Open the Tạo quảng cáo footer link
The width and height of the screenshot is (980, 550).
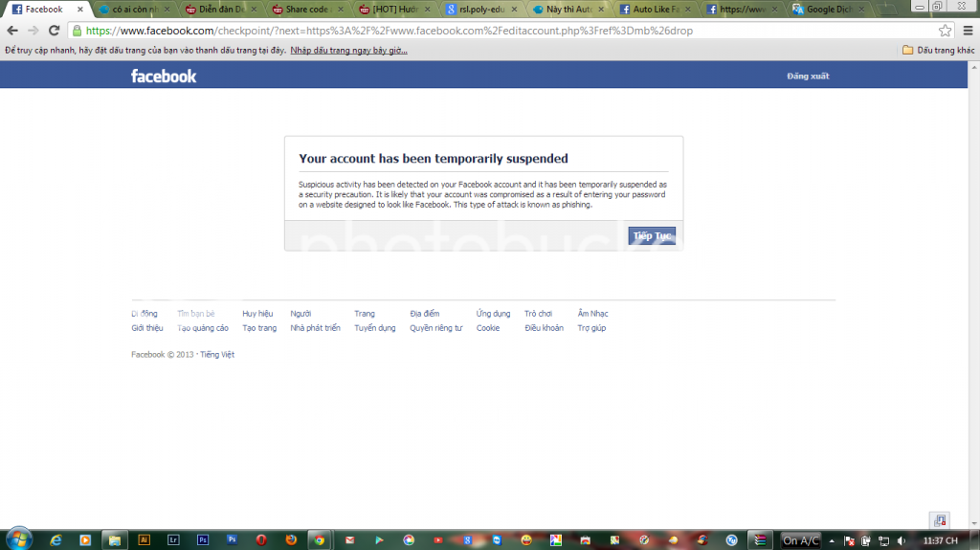click(x=203, y=328)
